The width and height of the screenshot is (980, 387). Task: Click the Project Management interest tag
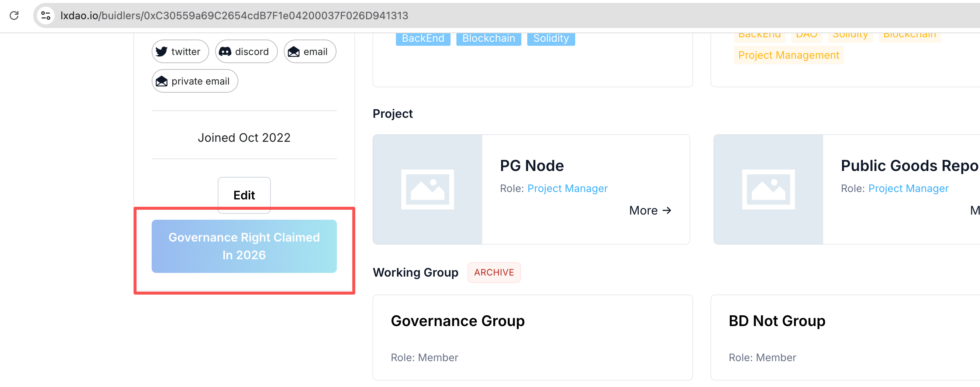[788, 55]
